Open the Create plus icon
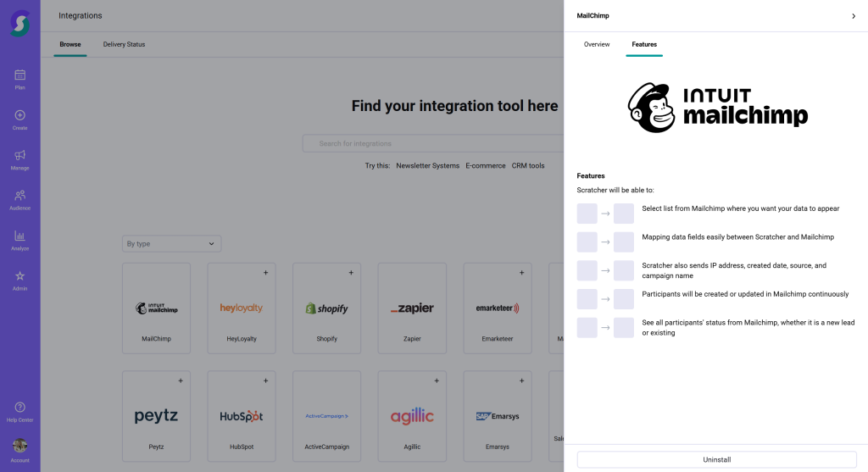The width and height of the screenshot is (868, 472). (x=19, y=116)
